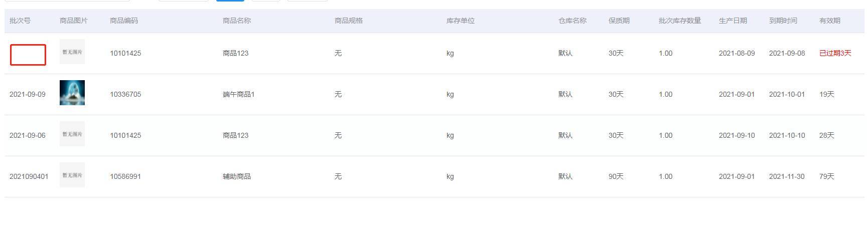
Task: Click the 有效期 column header
Action: 830,21
